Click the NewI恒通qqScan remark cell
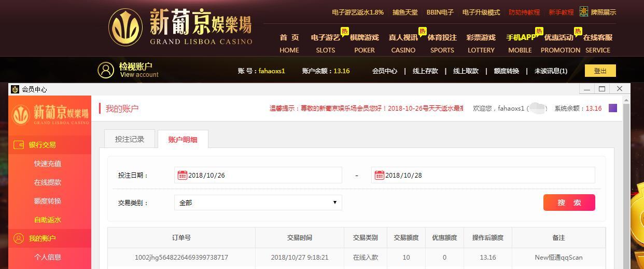Image resolution: width=644 pixels, height=269 pixels. [x=558, y=257]
